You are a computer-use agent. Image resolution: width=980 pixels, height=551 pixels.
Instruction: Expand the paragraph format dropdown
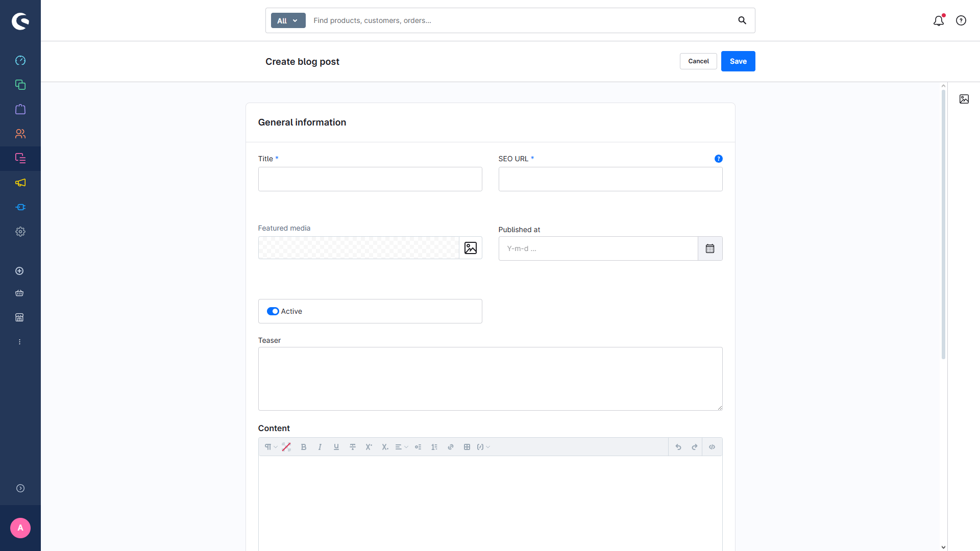point(271,447)
